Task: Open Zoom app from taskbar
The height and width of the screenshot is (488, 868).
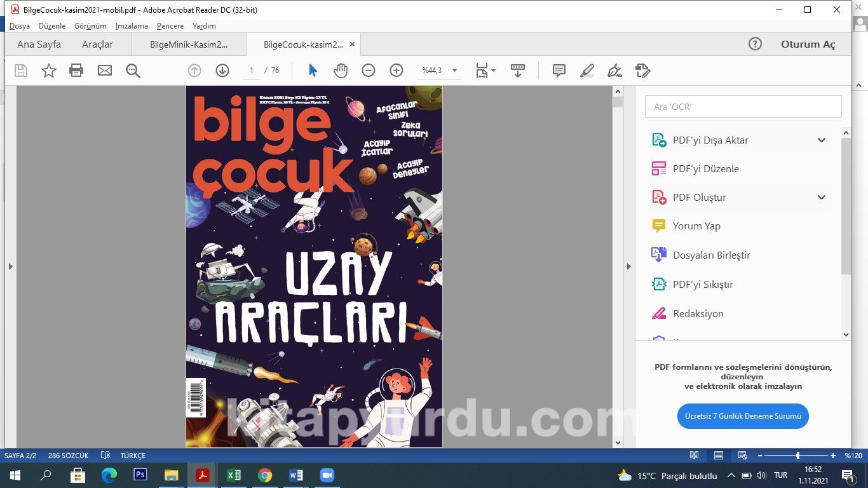Action: pos(327,475)
